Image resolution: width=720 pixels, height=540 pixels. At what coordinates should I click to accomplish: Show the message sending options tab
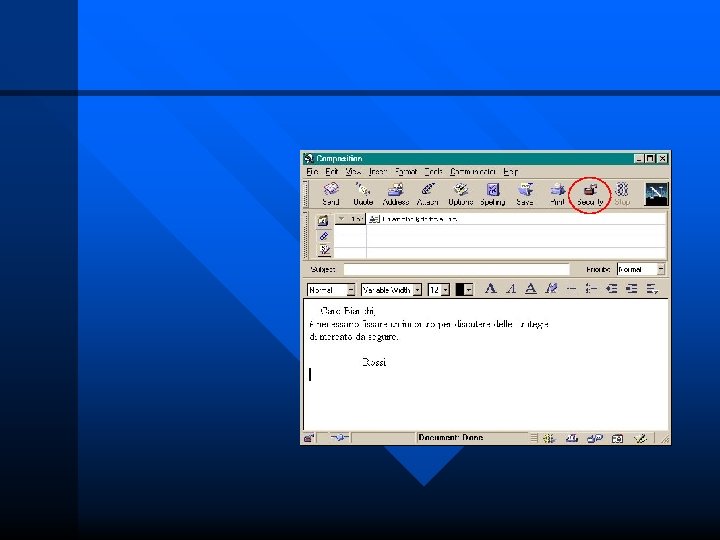324,250
